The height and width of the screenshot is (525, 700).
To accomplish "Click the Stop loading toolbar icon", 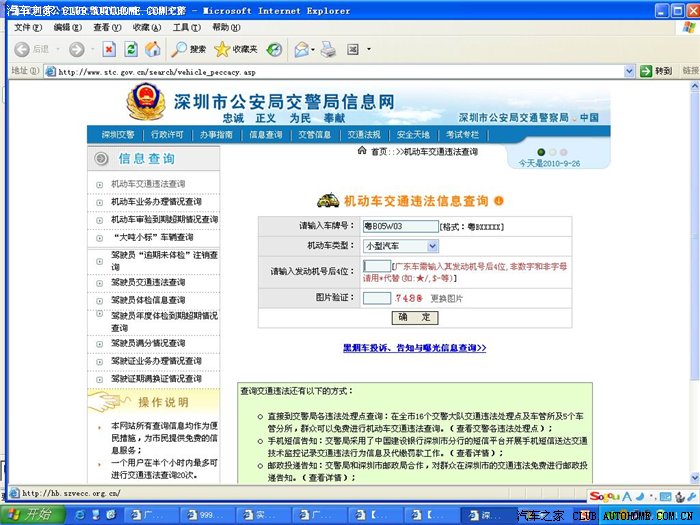I will pyautogui.click(x=109, y=49).
